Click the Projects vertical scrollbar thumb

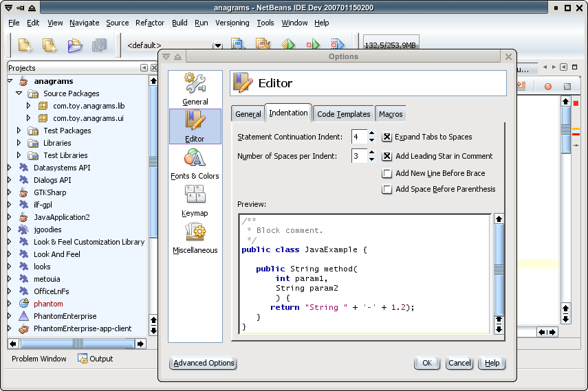(153, 161)
